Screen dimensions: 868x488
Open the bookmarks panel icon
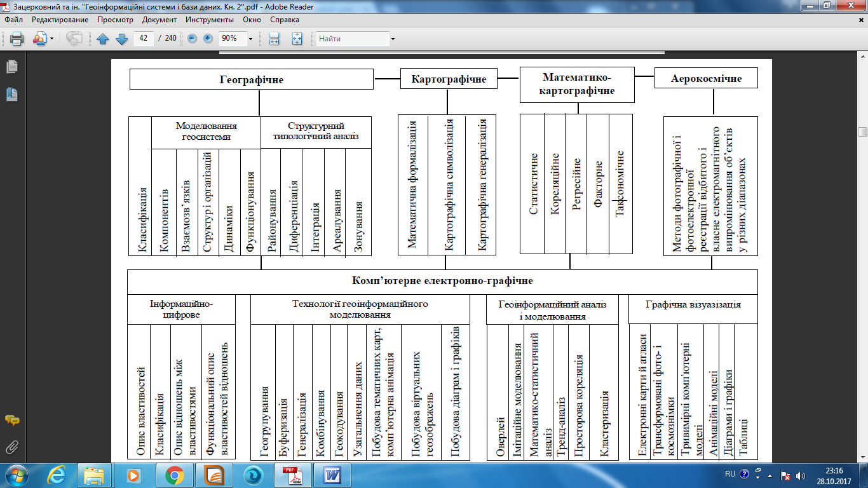point(11,95)
